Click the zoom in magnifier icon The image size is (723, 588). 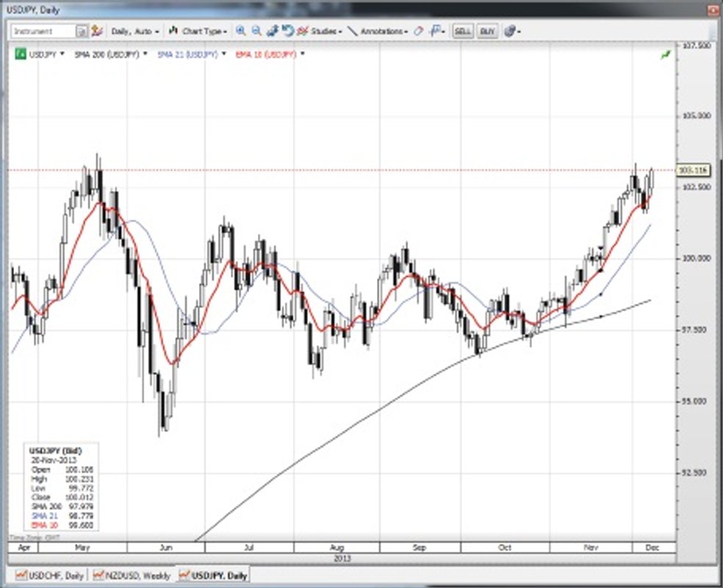pos(241,32)
